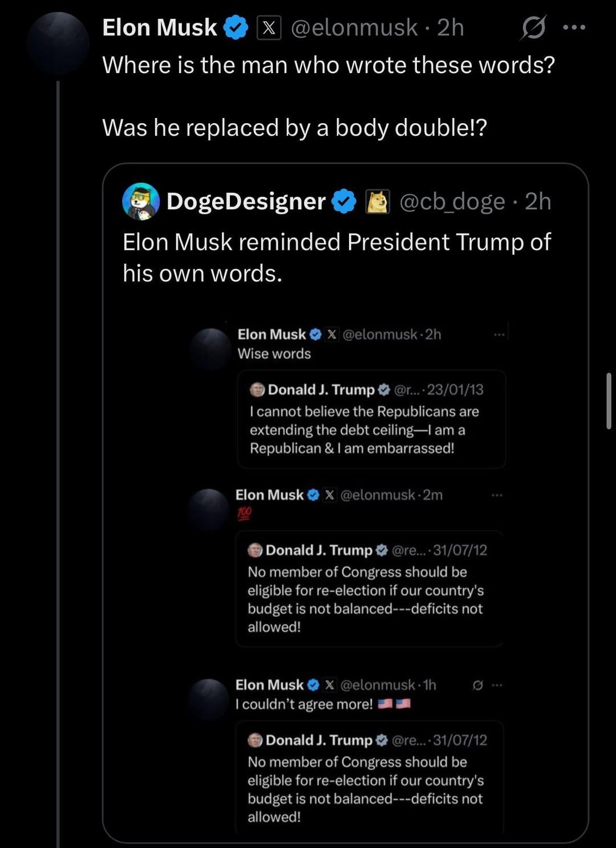Tap the Grok icon on Elon Musk's post

click(x=533, y=27)
